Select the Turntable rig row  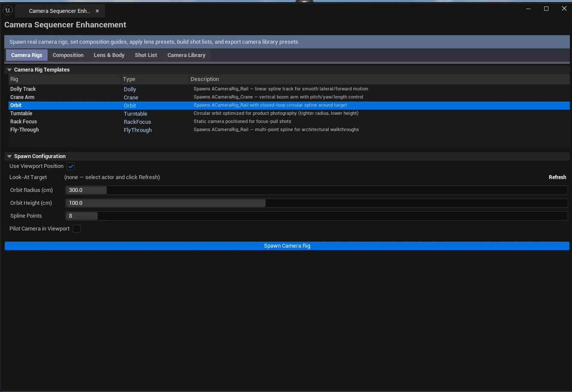[289, 113]
